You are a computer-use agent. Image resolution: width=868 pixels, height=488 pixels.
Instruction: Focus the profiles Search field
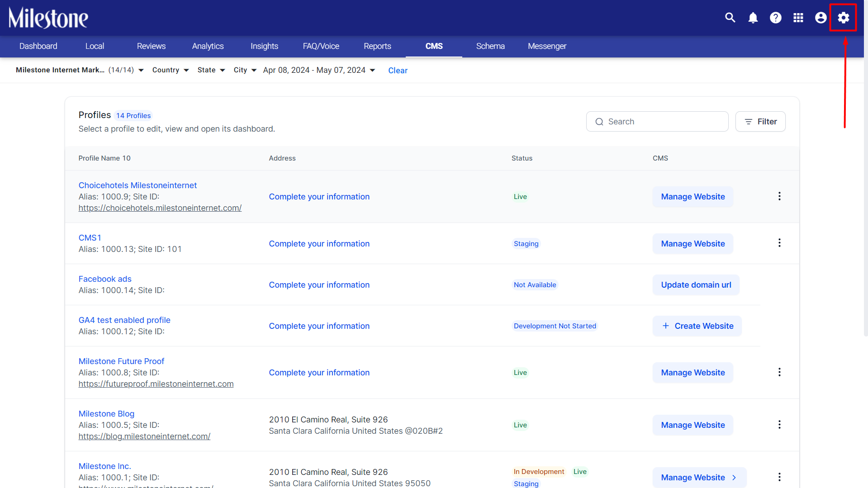click(x=657, y=122)
